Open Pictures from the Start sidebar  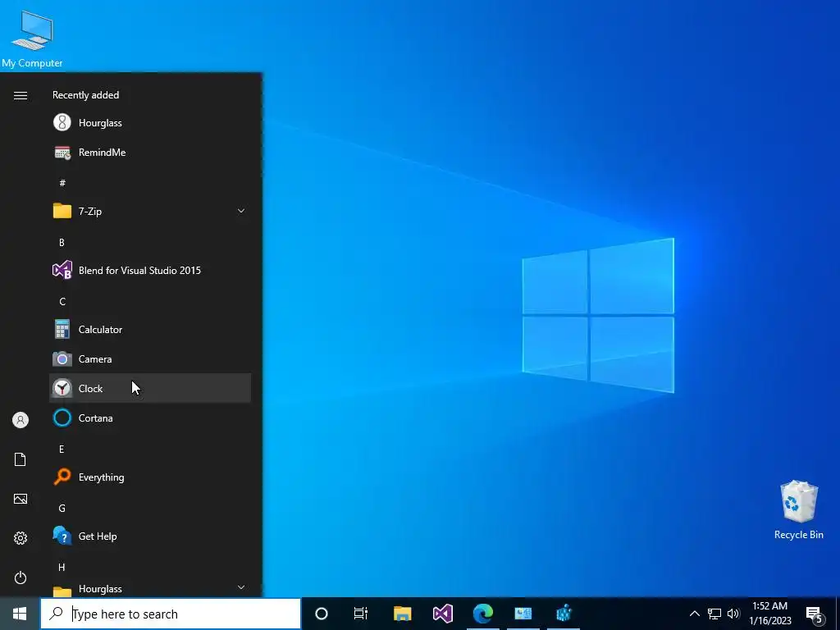(21, 499)
